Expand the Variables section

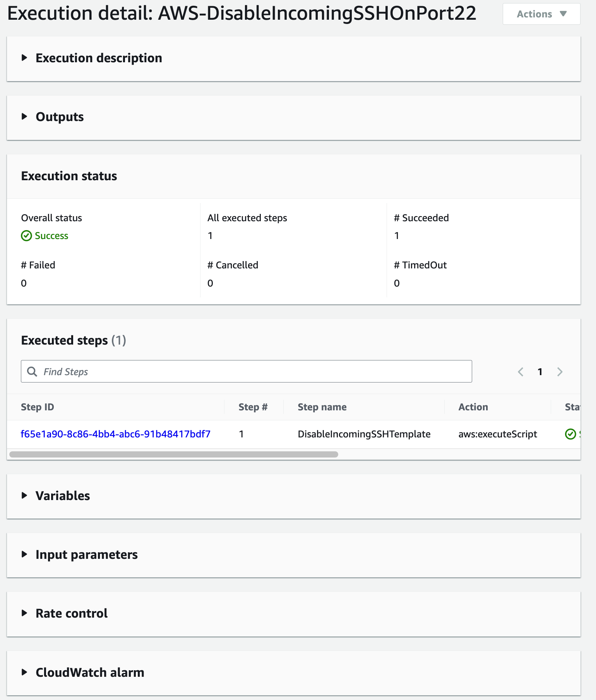56,496
